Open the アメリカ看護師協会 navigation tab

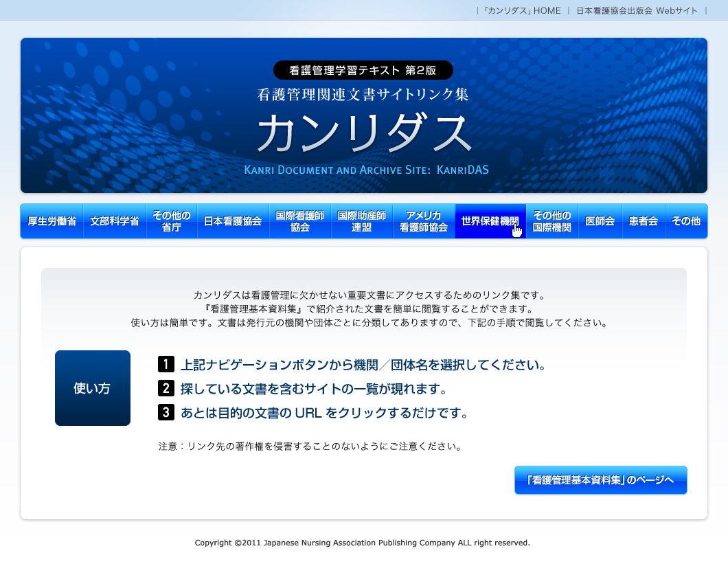click(x=424, y=221)
